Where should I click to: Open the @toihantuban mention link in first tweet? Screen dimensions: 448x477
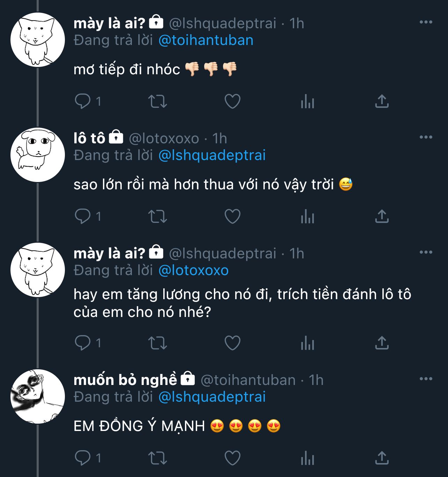click(206, 40)
